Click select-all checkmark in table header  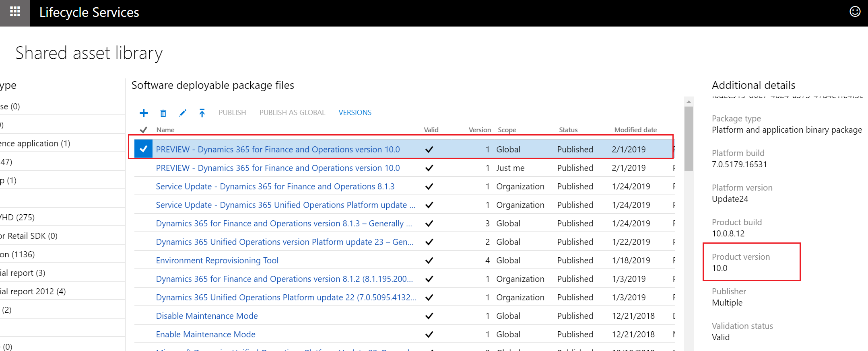point(143,130)
